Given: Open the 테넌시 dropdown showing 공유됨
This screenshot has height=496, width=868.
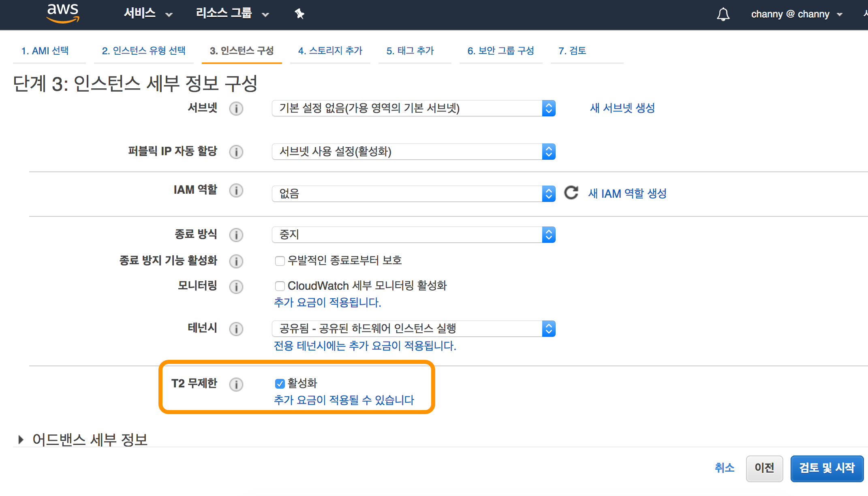Looking at the screenshot, I should pos(413,329).
